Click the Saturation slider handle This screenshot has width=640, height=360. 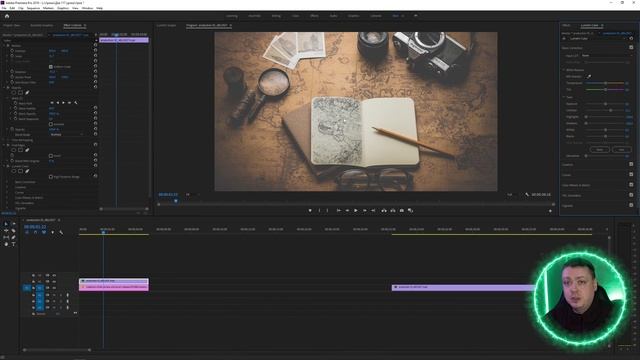(586, 156)
